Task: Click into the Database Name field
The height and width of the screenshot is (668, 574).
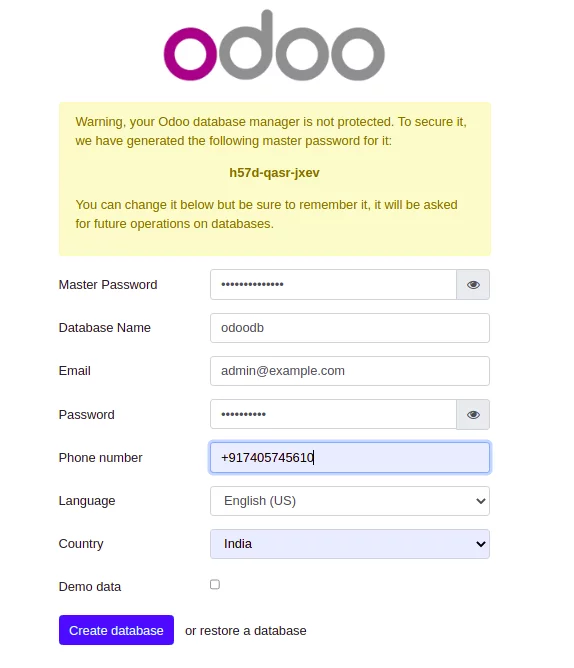Action: tap(350, 328)
